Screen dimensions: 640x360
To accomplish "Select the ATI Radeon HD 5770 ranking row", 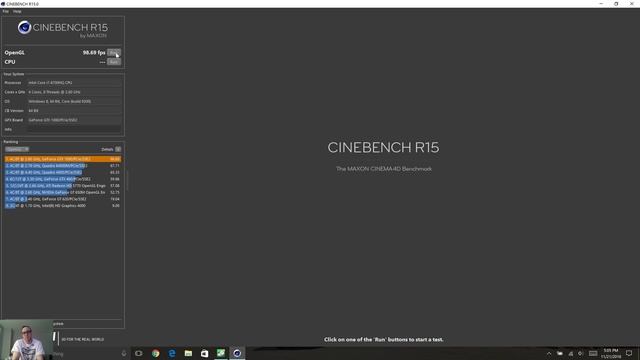I will click(63, 186).
